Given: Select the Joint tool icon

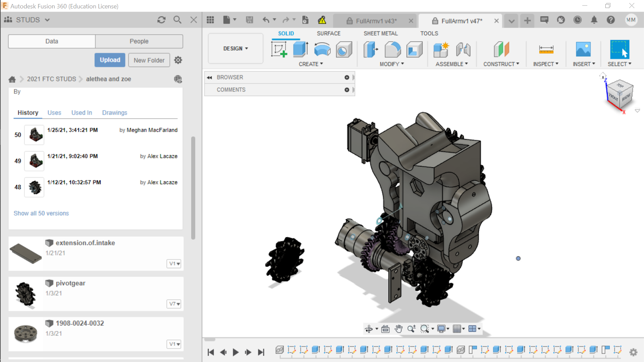Looking at the screenshot, I should point(463,49).
